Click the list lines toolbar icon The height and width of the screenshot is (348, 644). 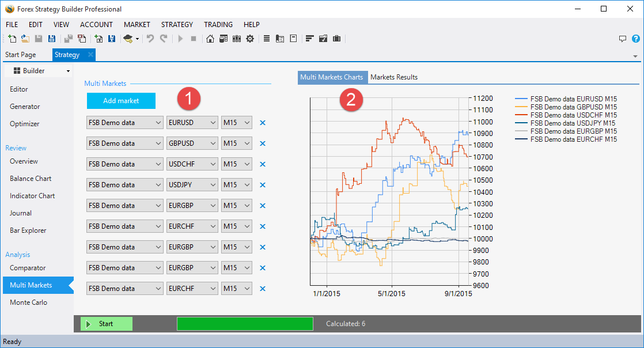(267, 39)
